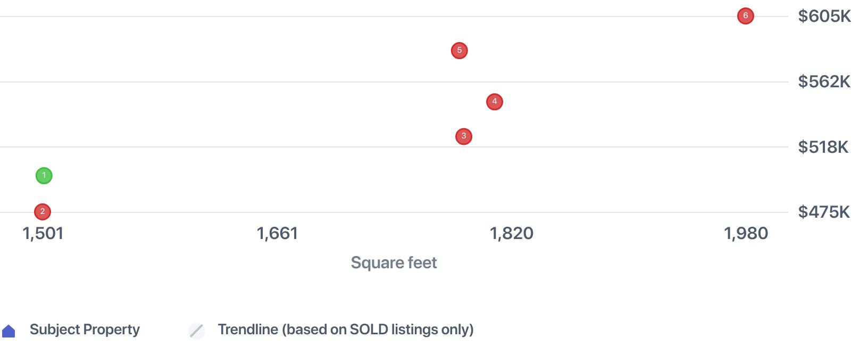This screenshot has height=346, width=868.
Task: Toggle the Subject Property legend label
Action: coord(85,329)
